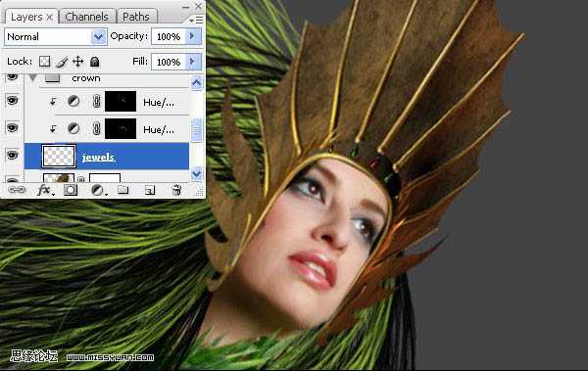Toggle lock all padlock icon
The width and height of the screenshot is (588, 371).
pos(94,62)
